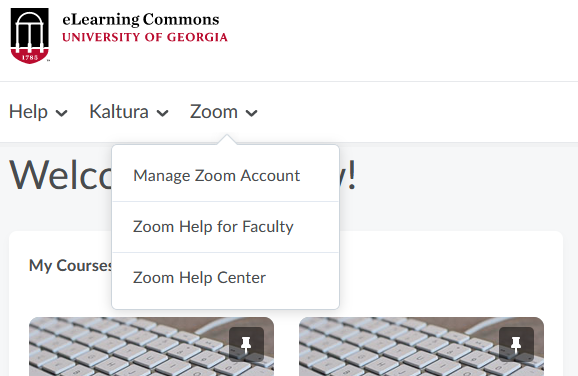Click the chevron beside Kaltura
The image size is (578, 376).
162,113
